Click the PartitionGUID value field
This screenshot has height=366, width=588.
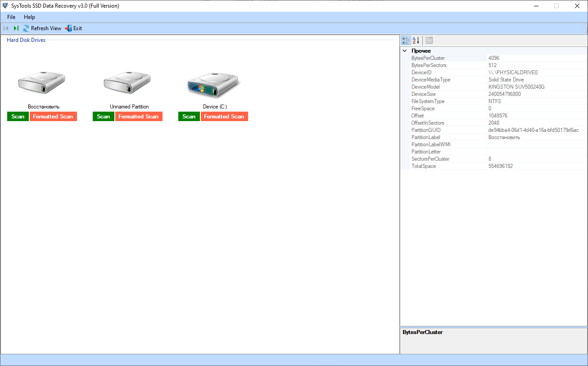(x=537, y=130)
